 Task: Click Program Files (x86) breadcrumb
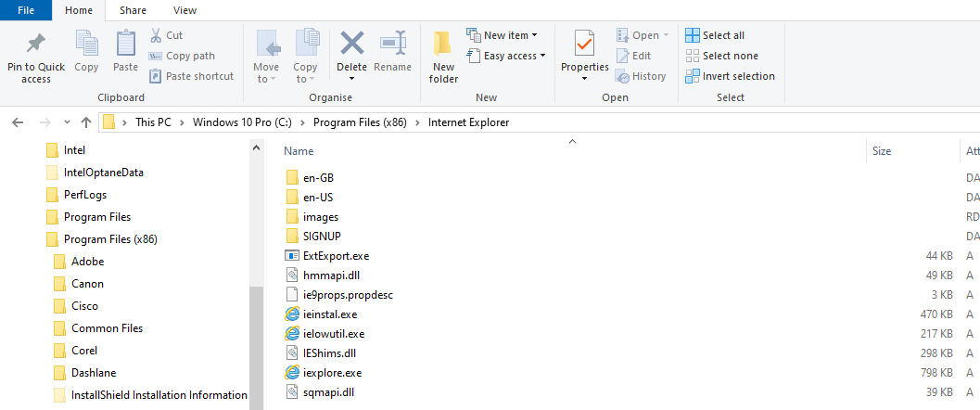point(360,122)
